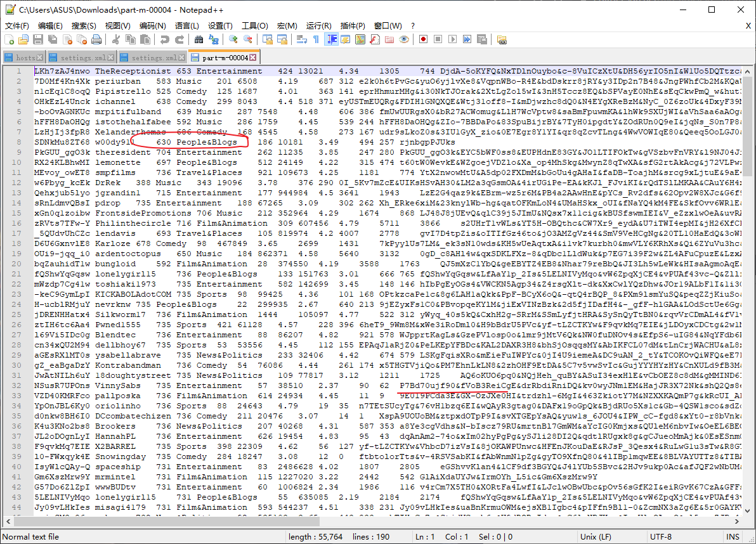The image size is (756, 544).
Task: Open the 工具(O) menu
Action: [254, 25]
